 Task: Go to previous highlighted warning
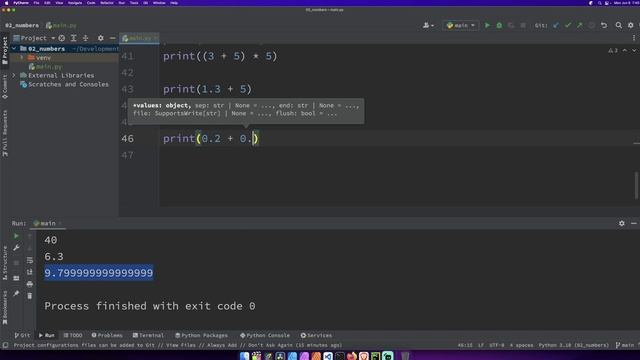coord(624,51)
